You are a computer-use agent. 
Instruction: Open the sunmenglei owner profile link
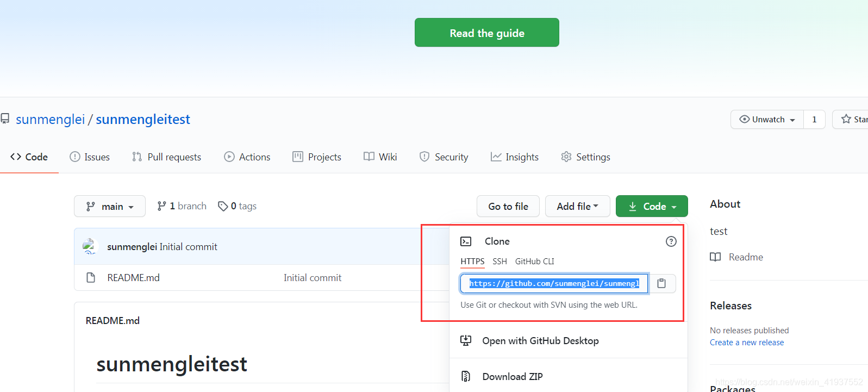pos(50,119)
